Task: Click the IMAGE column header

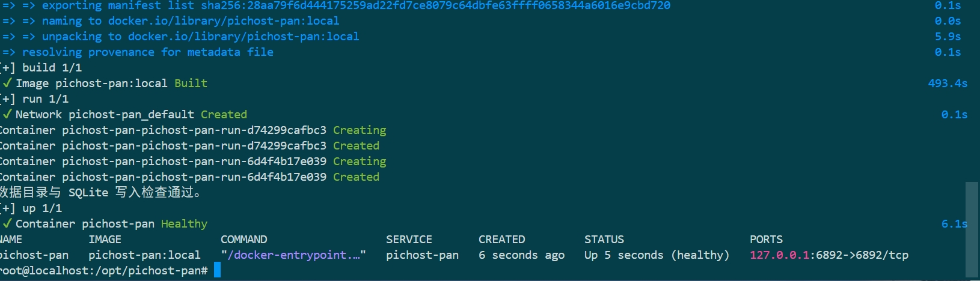Action: (105, 239)
